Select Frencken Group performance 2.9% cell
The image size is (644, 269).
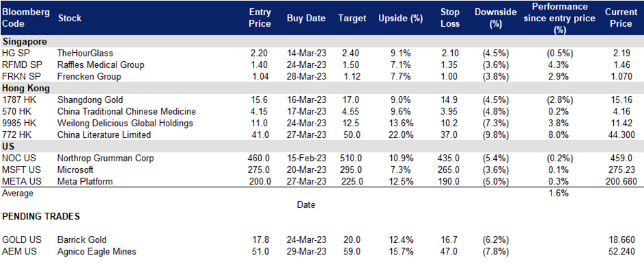558,76
